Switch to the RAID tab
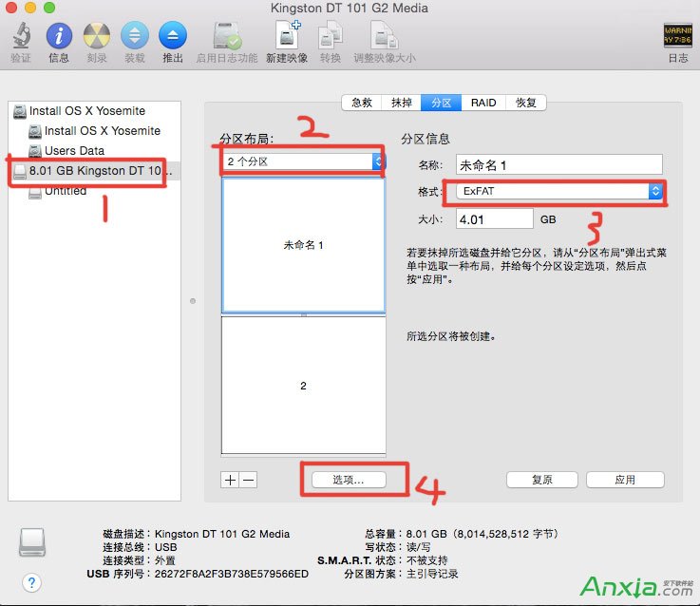 (483, 103)
